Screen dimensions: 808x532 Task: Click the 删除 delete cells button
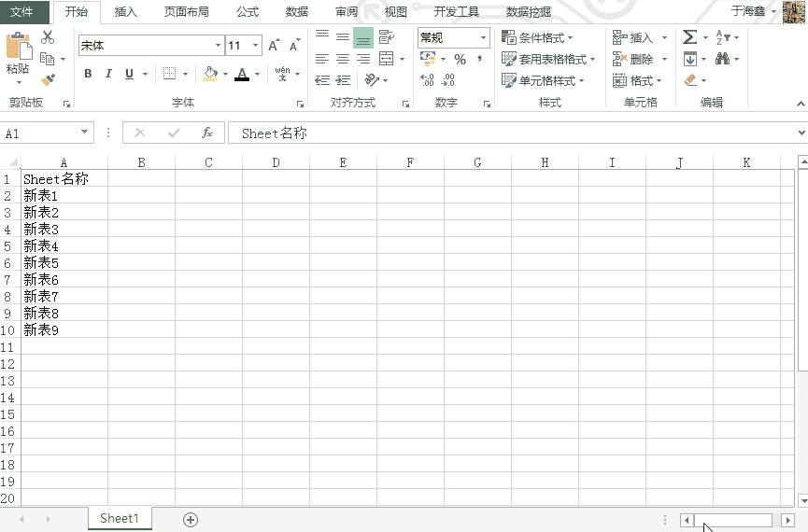tap(632, 59)
